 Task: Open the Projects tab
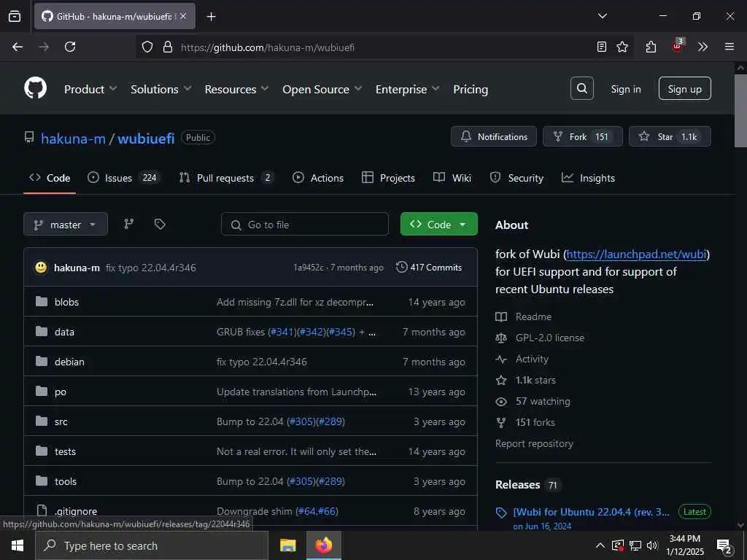388,178
